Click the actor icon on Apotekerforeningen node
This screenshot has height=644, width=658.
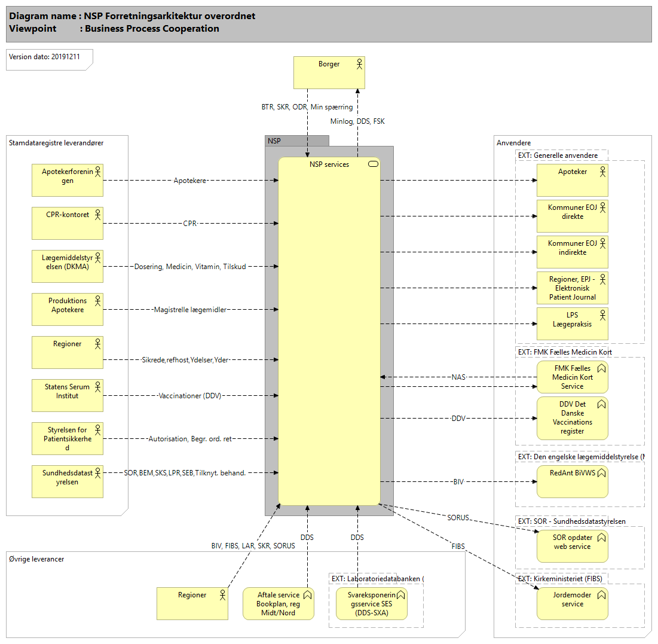coord(97,172)
